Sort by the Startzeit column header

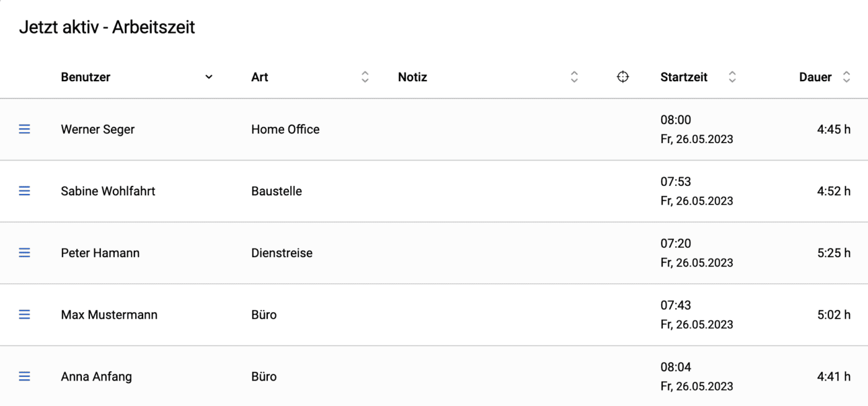coord(684,77)
